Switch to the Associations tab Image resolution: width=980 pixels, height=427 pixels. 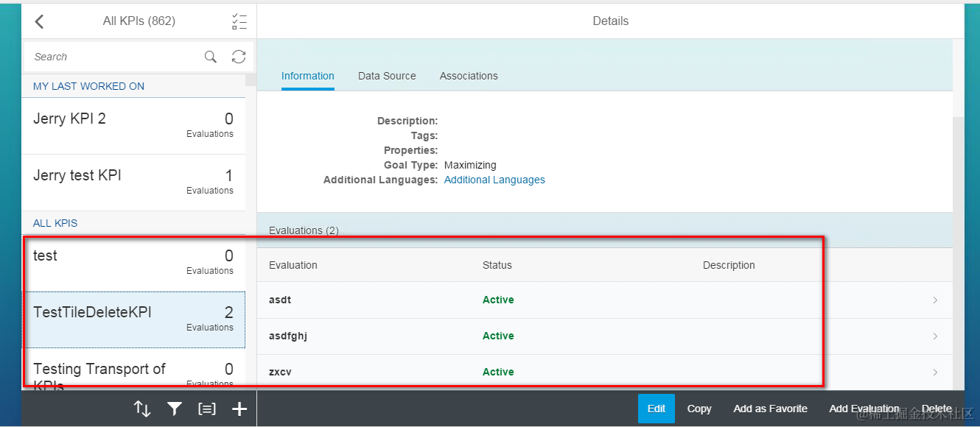click(469, 76)
